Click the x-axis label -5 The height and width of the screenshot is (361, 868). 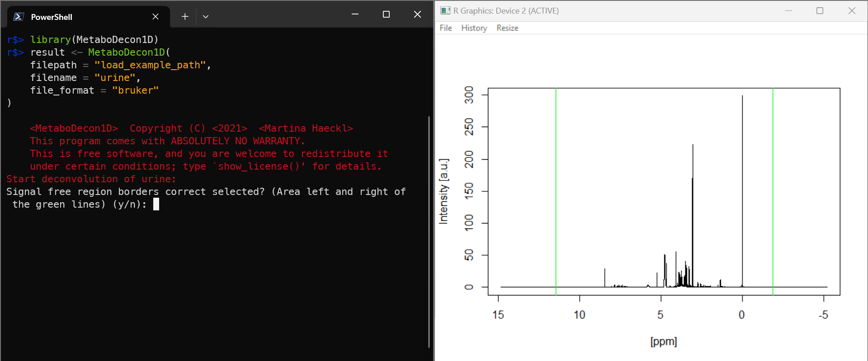(823, 315)
